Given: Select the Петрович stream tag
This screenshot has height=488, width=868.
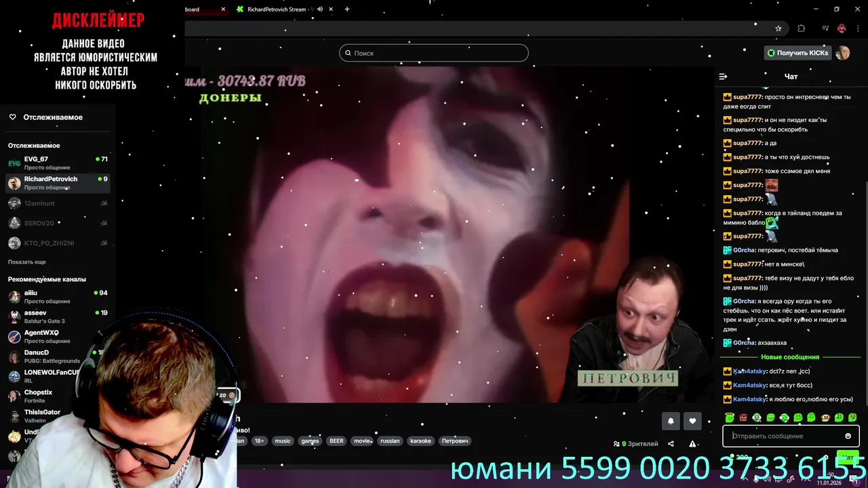Looking at the screenshot, I should pos(455,441).
